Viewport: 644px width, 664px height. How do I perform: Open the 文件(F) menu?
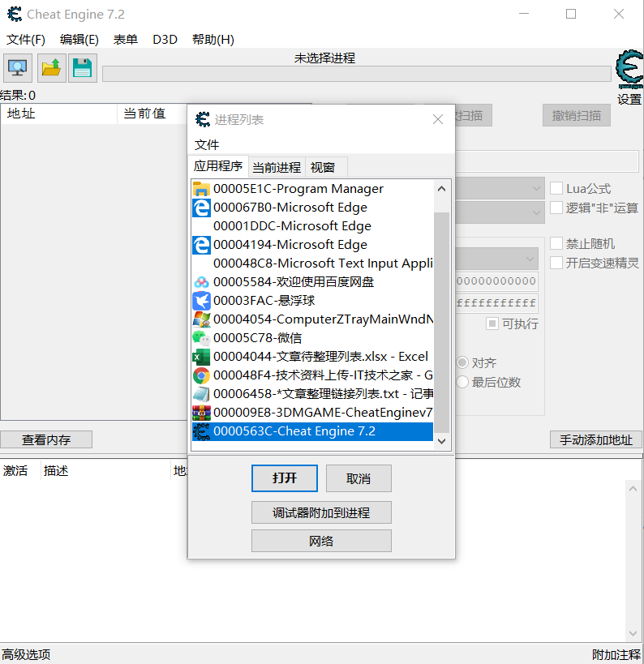tap(26, 40)
